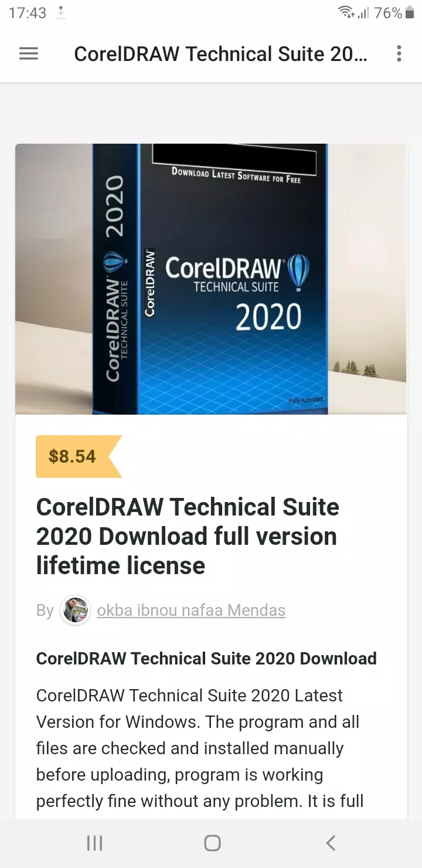Tap the CorelDRAW Technical Suite page title

221,54
